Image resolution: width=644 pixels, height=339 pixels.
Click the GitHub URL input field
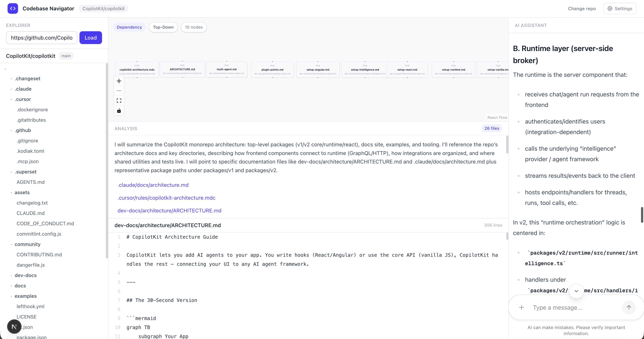[41, 38]
